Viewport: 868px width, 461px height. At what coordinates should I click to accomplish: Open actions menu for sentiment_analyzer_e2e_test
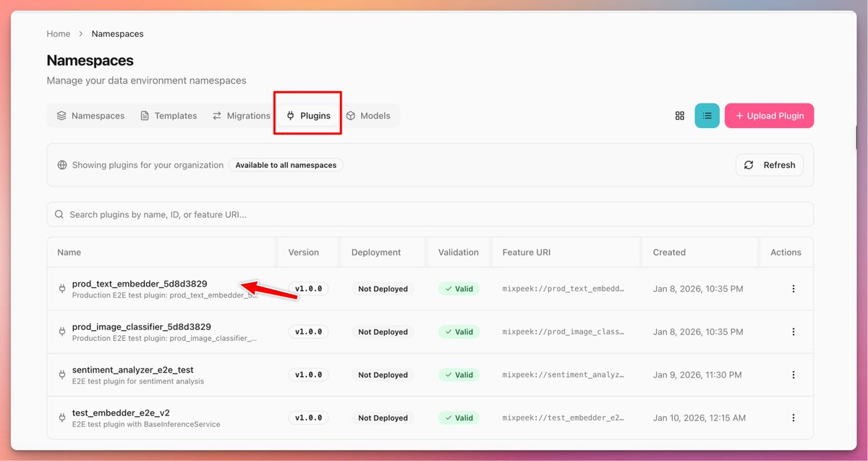793,375
